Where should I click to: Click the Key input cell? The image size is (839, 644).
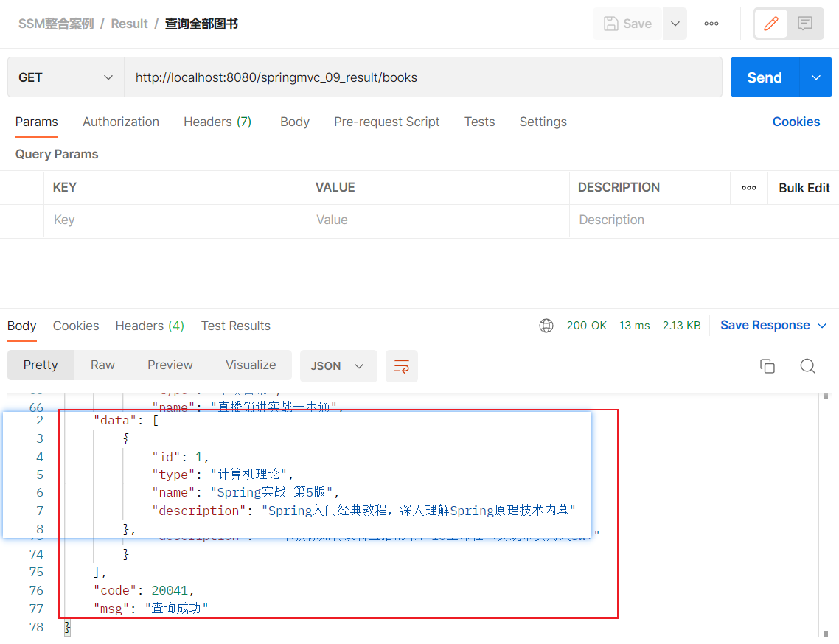pyautogui.click(x=175, y=220)
